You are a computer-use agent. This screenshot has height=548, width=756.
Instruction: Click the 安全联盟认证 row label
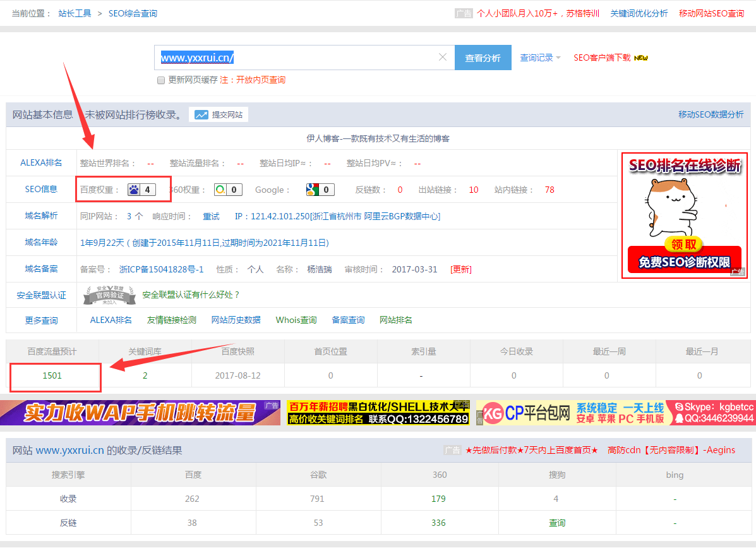click(x=41, y=295)
